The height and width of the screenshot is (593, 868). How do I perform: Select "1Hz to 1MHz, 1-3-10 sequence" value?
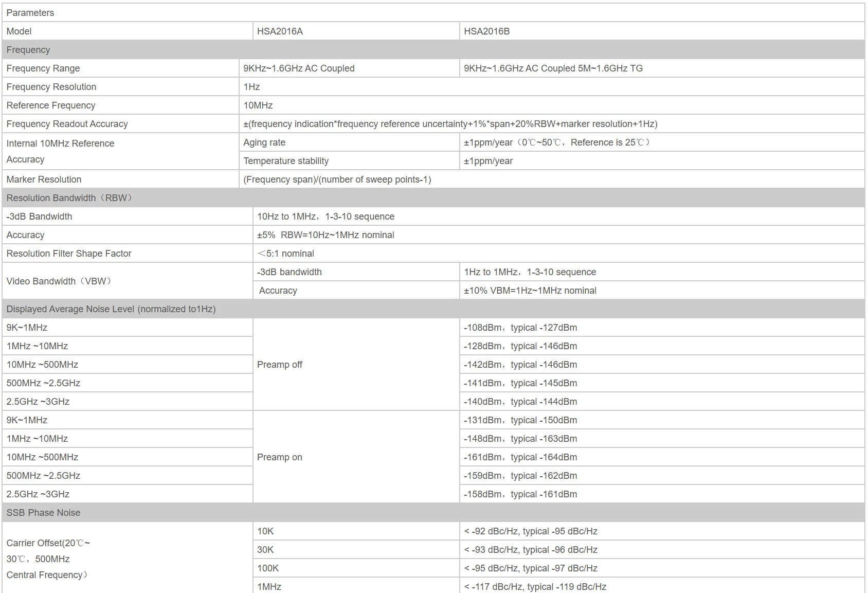(x=530, y=272)
